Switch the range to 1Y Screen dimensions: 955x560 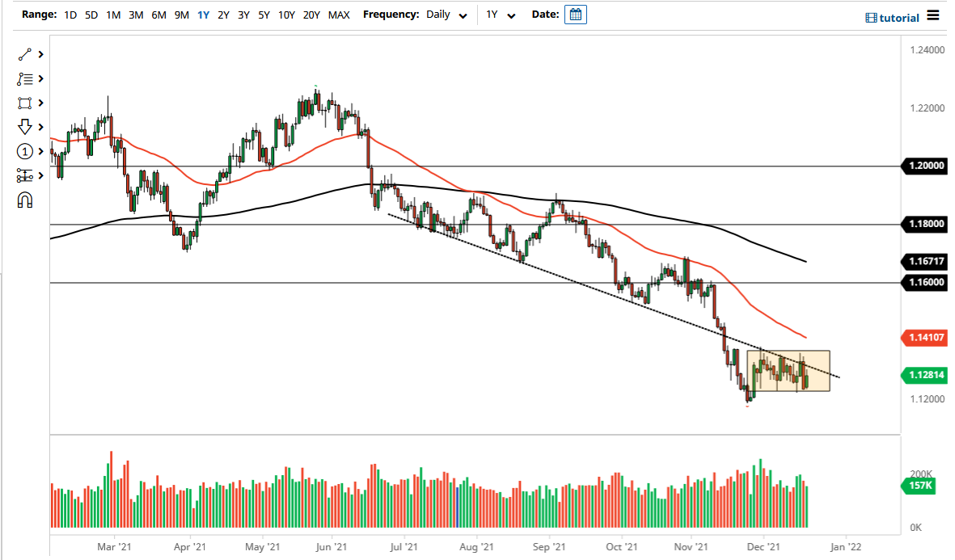pyautogui.click(x=203, y=15)
